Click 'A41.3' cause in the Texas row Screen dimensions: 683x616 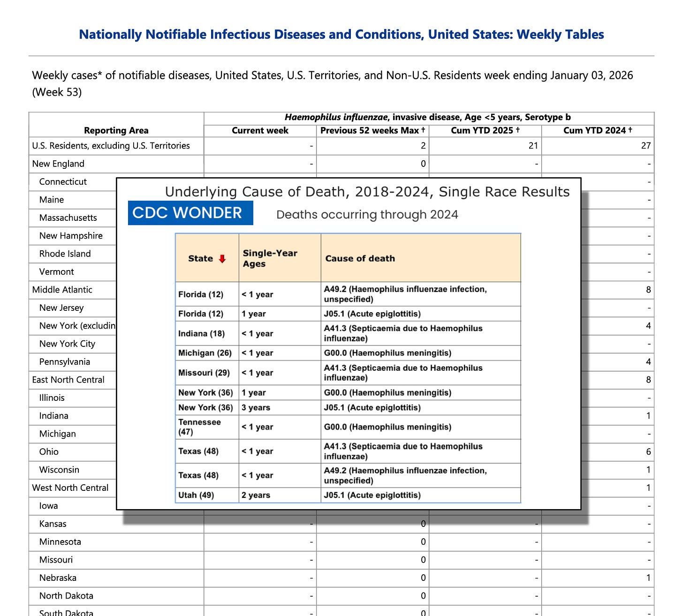(x=403, y=451)
